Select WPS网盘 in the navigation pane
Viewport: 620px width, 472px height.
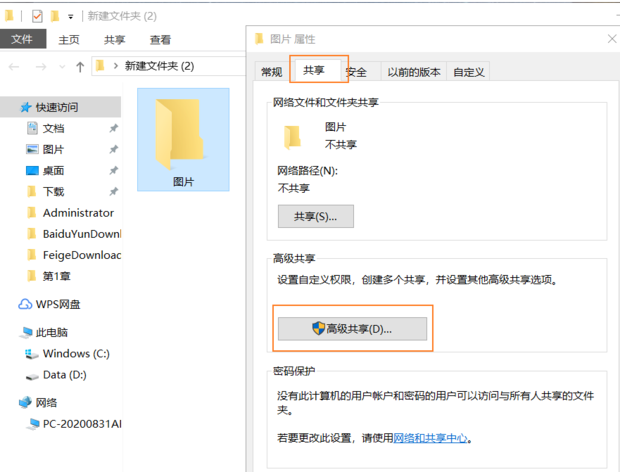point(58,304)
